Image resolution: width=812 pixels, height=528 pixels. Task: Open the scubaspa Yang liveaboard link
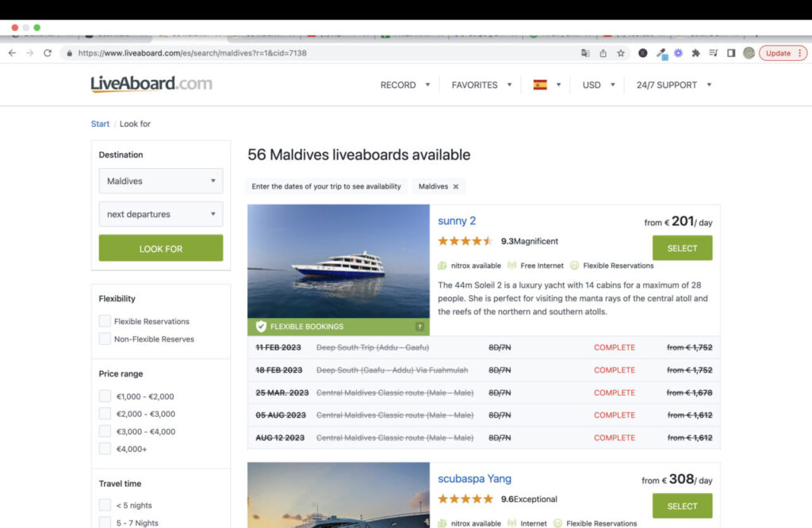(474, 479)
